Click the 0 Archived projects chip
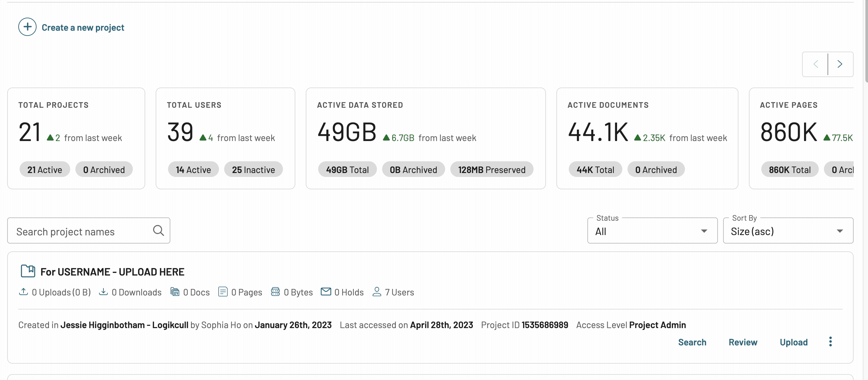This screenshot has height=380, width=868. click(104, 169)
